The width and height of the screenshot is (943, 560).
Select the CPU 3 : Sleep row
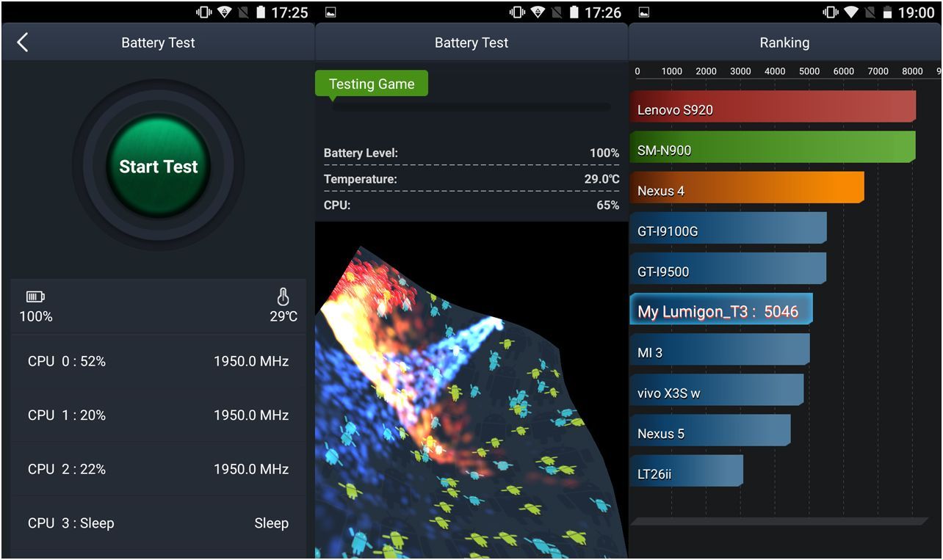point(158,523)
